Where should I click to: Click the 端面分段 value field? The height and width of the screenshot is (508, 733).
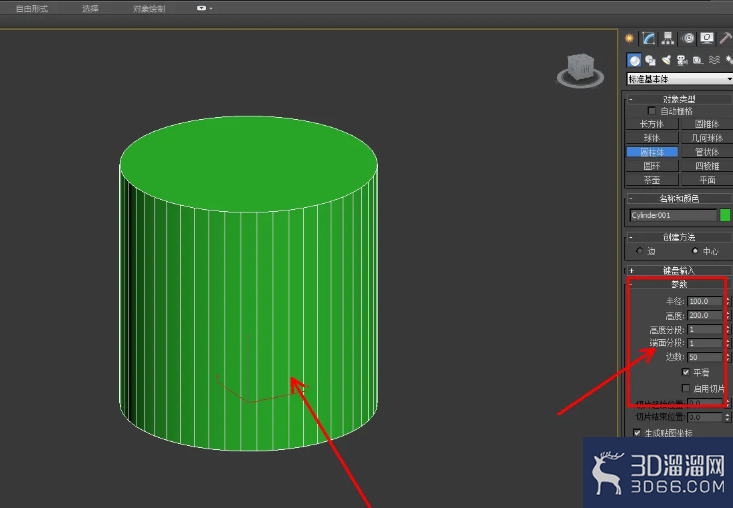pyautogui.click(x=705, y=343)
